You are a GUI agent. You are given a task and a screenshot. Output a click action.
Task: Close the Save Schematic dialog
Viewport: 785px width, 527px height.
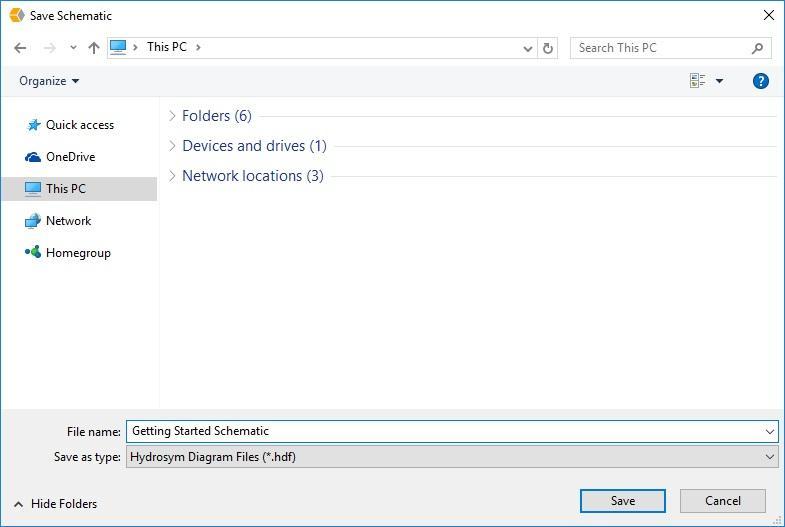click(x=768, y=16)
